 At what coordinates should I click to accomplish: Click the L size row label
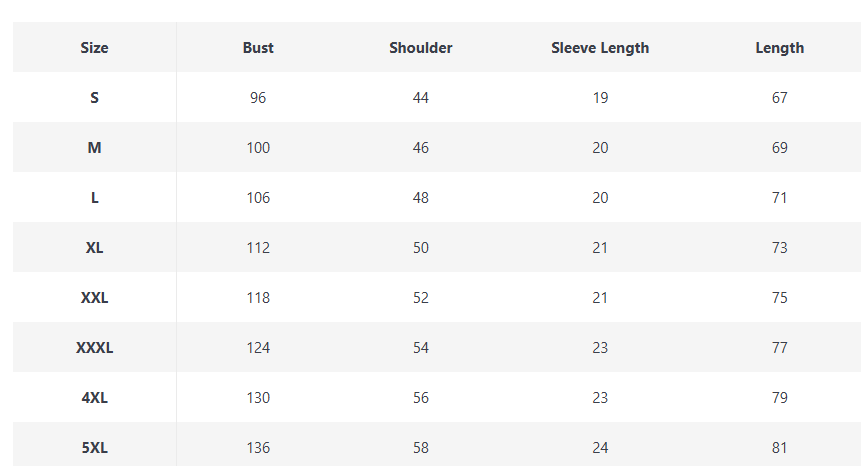coord(95,197)
